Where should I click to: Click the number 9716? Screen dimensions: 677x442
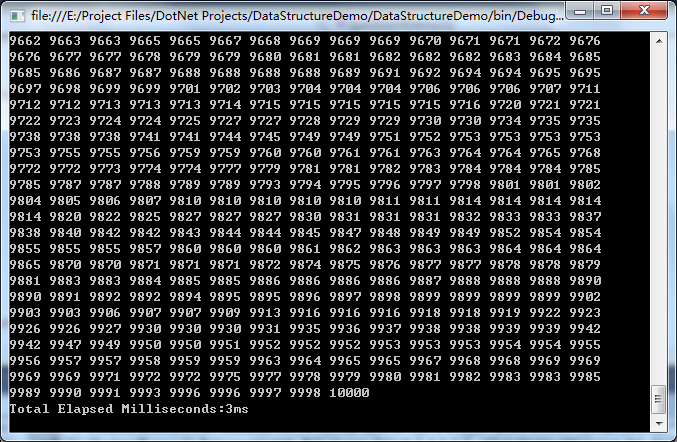(x=465, y=105)
